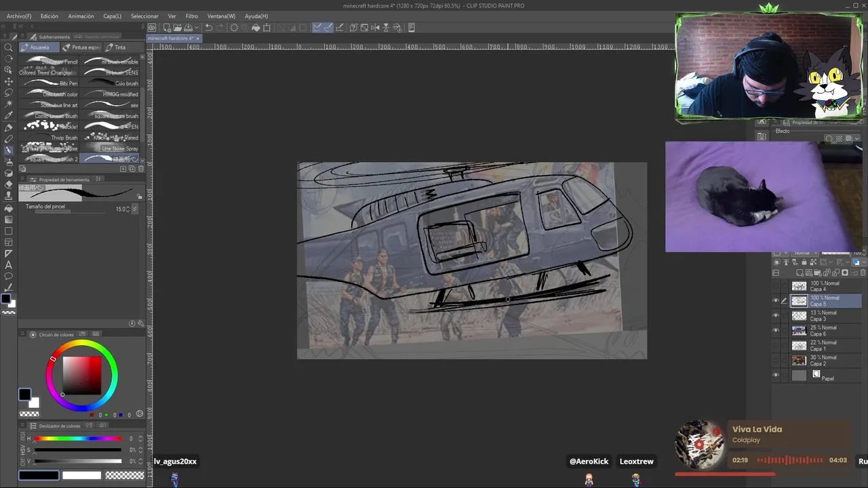Image resolution: width=868 pixels, height=488 pixels.
Task: Show Capa 2 layer visibility box
Action: click(776, 361)
